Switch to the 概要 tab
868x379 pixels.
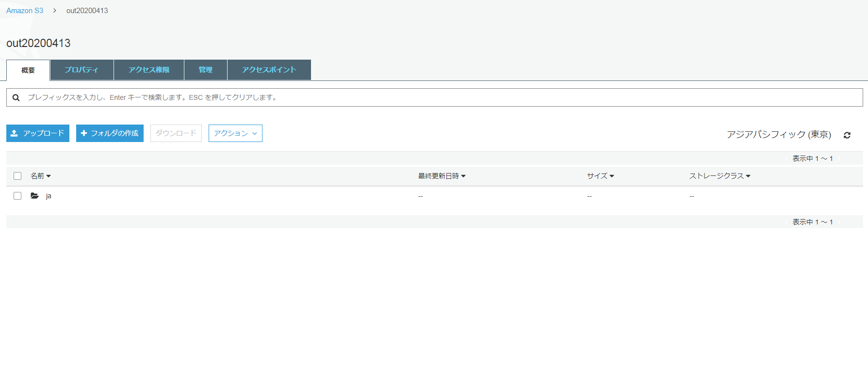pos(28,70)
